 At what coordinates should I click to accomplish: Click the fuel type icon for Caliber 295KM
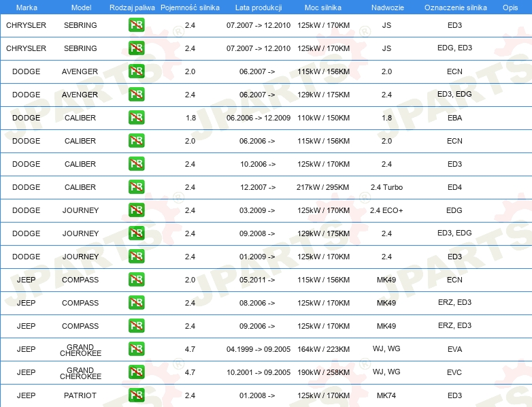coord(136,187)
